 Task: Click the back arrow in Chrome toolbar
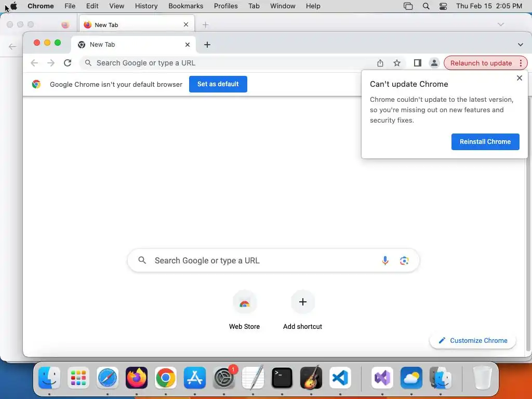tap(34, 63)
